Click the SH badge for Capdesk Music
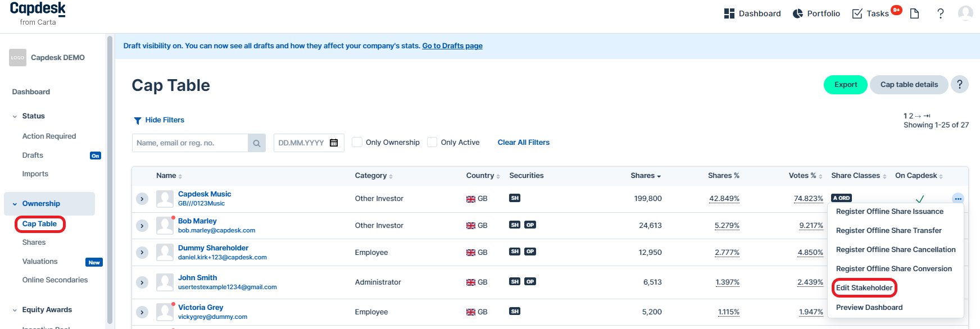The image size is (980, 329). 515,198
